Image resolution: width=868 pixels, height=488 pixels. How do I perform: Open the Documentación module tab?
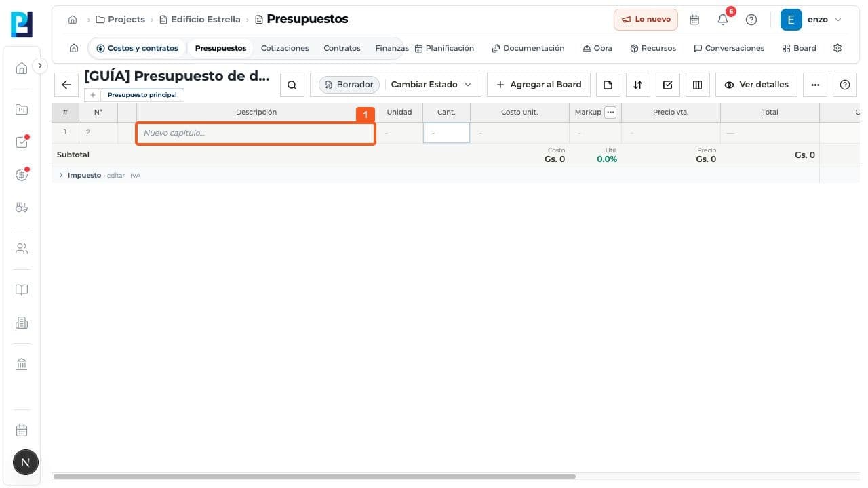pos(528,48)
